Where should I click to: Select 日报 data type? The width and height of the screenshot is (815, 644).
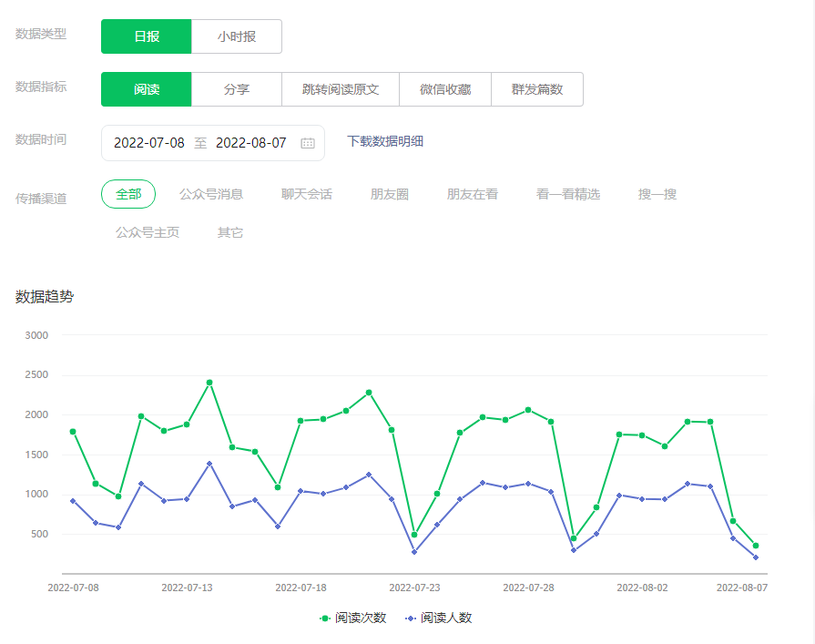click(147, 36)
